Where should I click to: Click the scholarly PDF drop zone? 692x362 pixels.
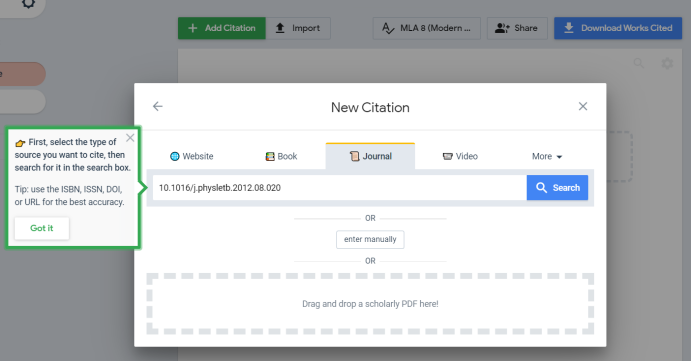pyautogui.click(x=370, y=304)
